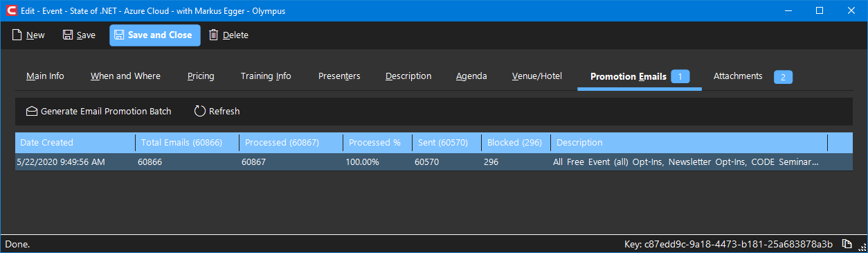This screenshot has height=253, width=868.
Task: Click the Delete trash can icon
Action: click(x=214, y=35)
